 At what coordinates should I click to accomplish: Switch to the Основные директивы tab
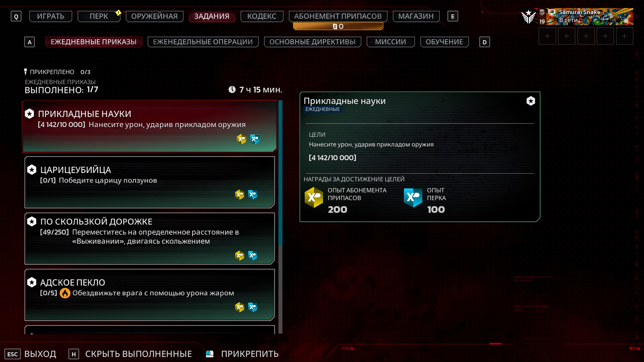312,42
